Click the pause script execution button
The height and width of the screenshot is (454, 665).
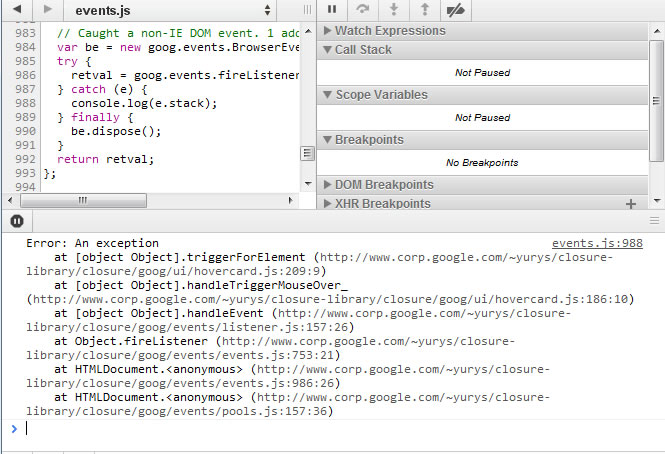click(x=332, y=10)
